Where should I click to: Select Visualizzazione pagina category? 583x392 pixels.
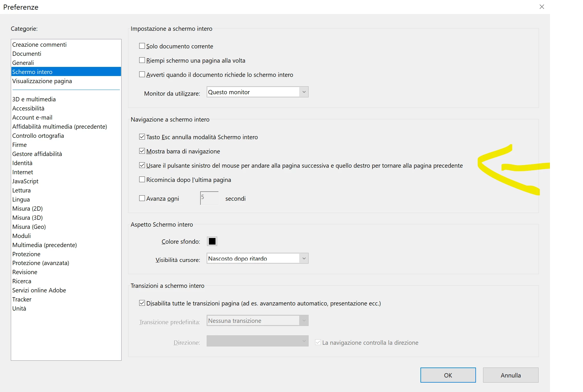pos(42,81)
